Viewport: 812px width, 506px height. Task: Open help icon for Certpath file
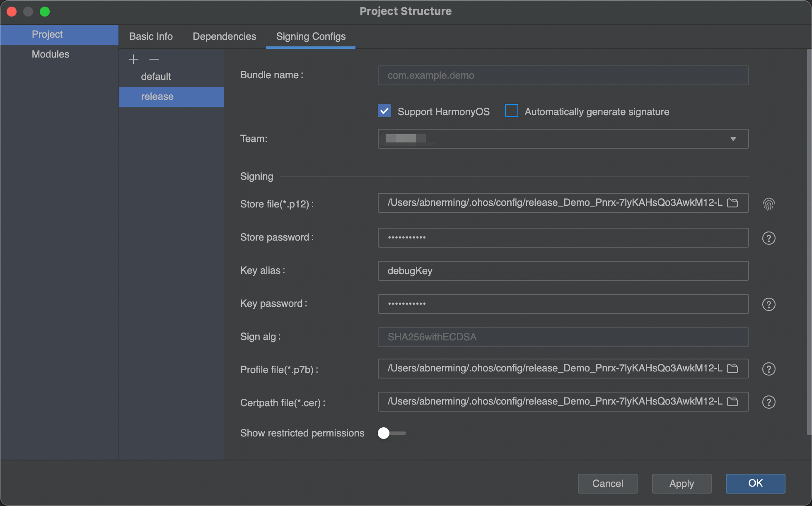click(768, 402)
